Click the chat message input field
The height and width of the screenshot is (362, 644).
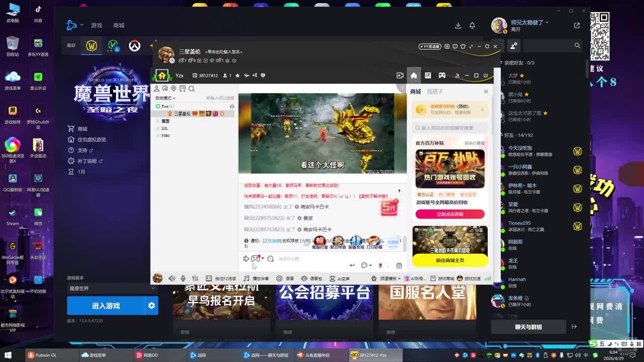312,259
